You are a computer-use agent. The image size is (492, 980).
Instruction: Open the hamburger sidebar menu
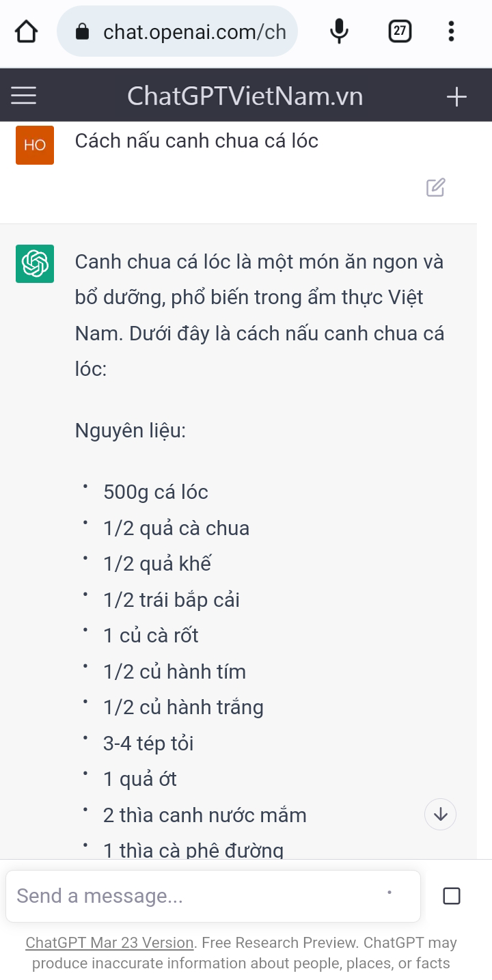24,96
